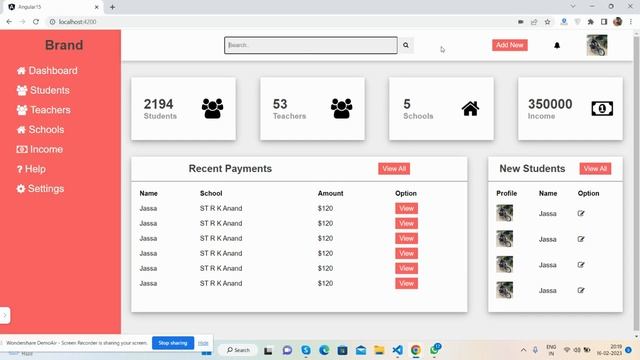
Task: Bookmark this page star icon
Action: click(547, 22)
